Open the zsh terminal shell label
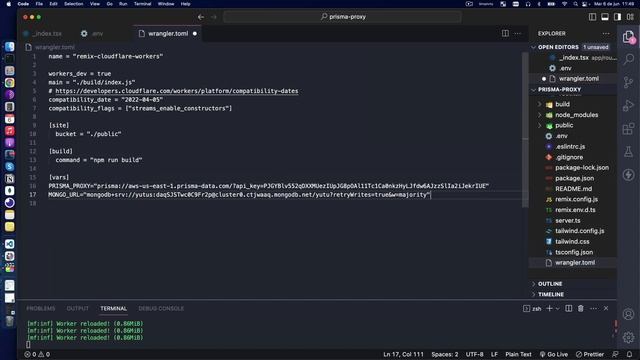 532,309
